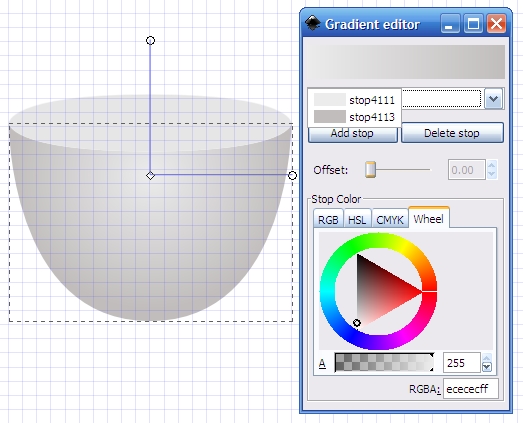Switch to the CMYK color tab
This screenshot has height=423, width=523.
pyautogui.click(x=390, y=220)
